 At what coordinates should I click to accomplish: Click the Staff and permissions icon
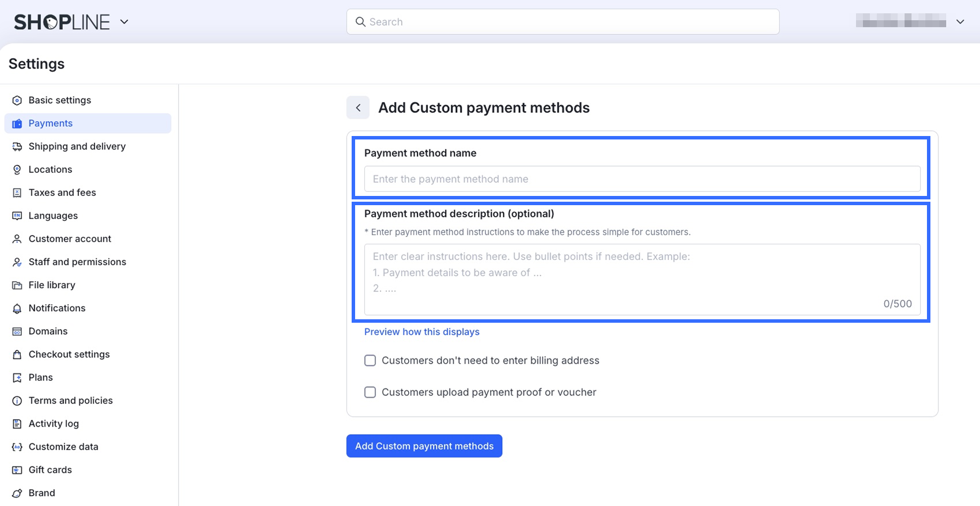click(17, 262)
